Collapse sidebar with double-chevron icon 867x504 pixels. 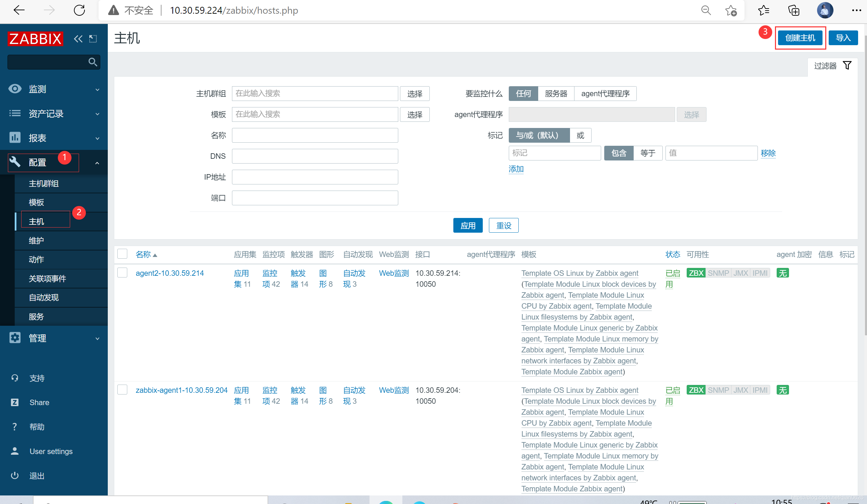point(78,39)
